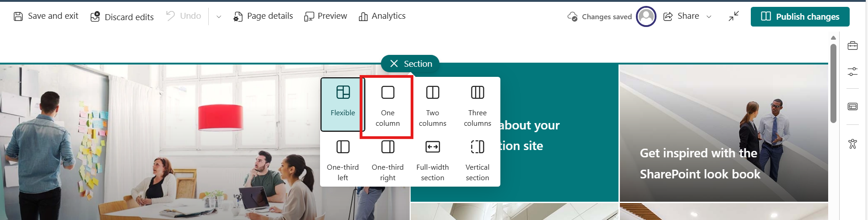Publish changes to the page

(800, 16)
